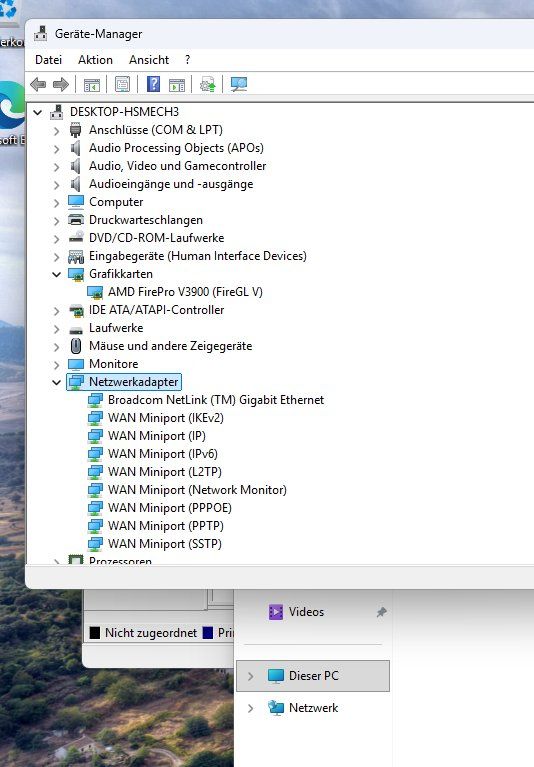Image resolution: width=534 pixels, height=767 pixels.
Task: Click the Netzwerk icon in Explorer
Action: pos(276,708)
